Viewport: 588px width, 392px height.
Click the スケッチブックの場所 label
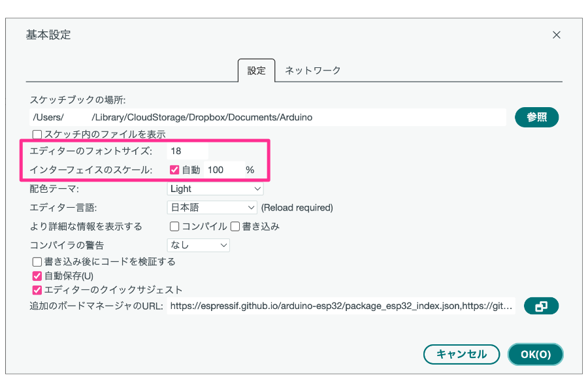coord(78,100)
